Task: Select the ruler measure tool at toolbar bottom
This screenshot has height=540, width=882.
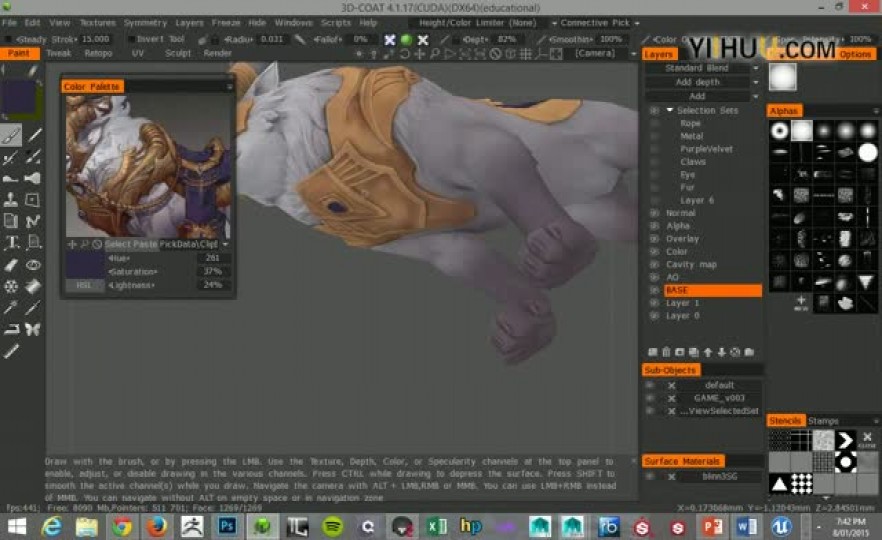Action: click(x=11, y=352)
